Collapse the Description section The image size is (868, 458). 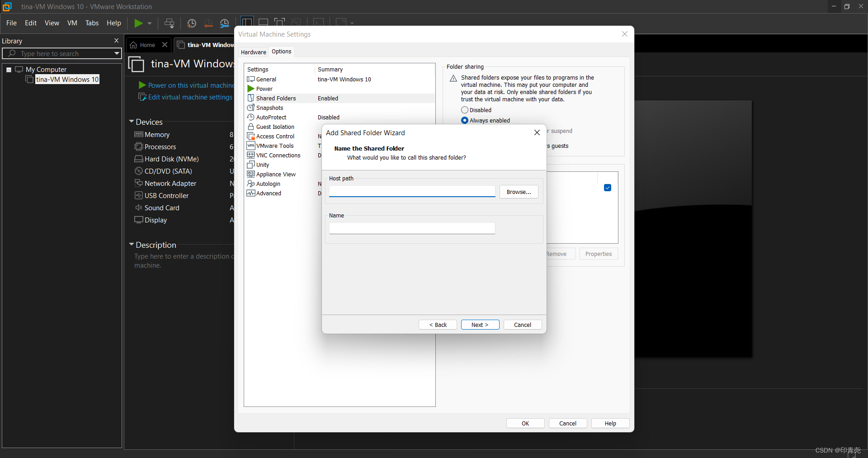[132, 245]
